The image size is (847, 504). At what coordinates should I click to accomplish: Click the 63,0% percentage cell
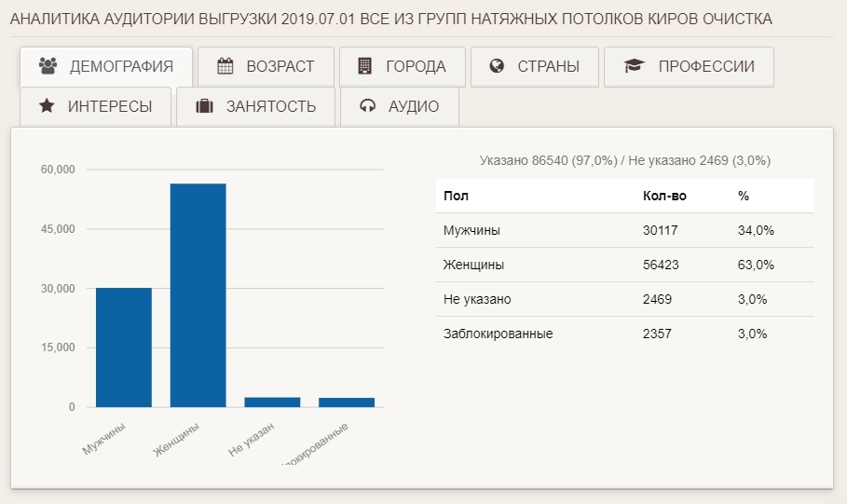pyautogui.click(x=756, y=265)
